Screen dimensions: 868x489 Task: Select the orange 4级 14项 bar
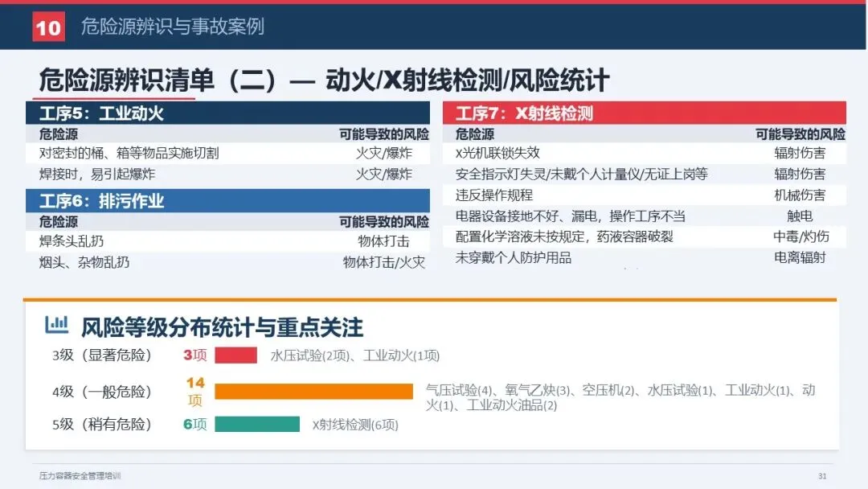pos(314,392)
